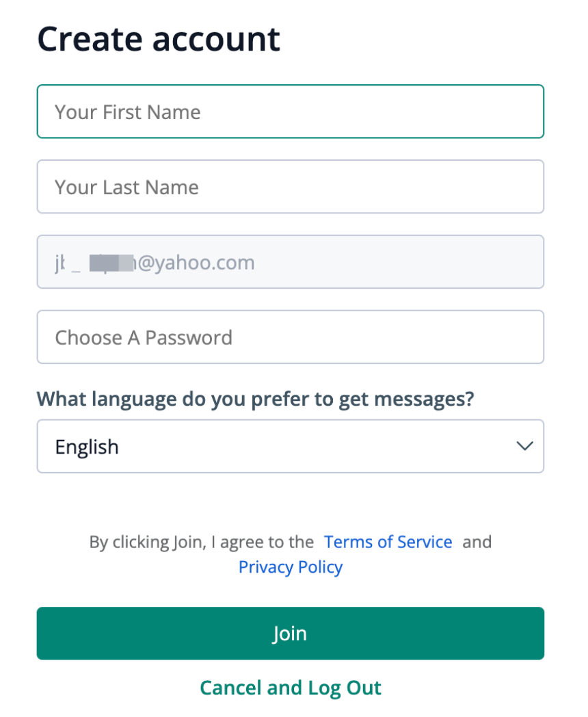Click the Last Name placeholder text
The height and width of the screenshot is (717, 588).
(x=126, y=187)
